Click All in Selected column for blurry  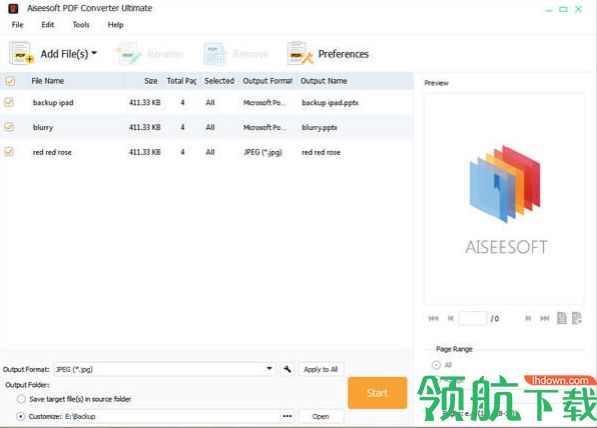210,127
